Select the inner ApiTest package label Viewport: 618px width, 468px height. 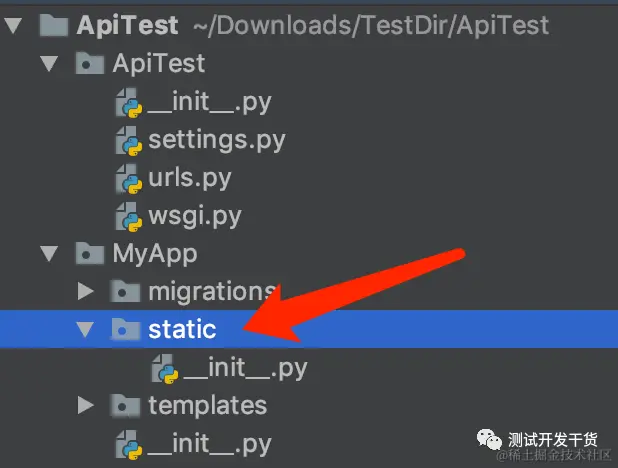[x=159, y=63]
